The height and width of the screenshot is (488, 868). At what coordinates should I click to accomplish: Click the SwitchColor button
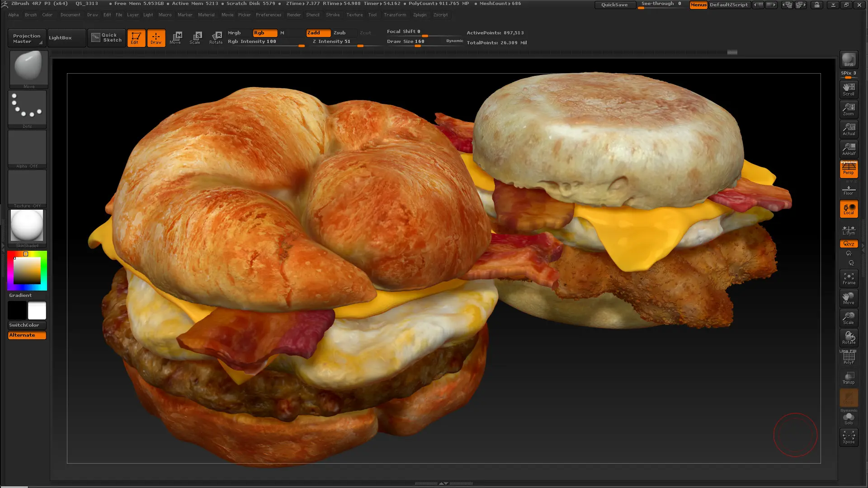click(27, 325)
